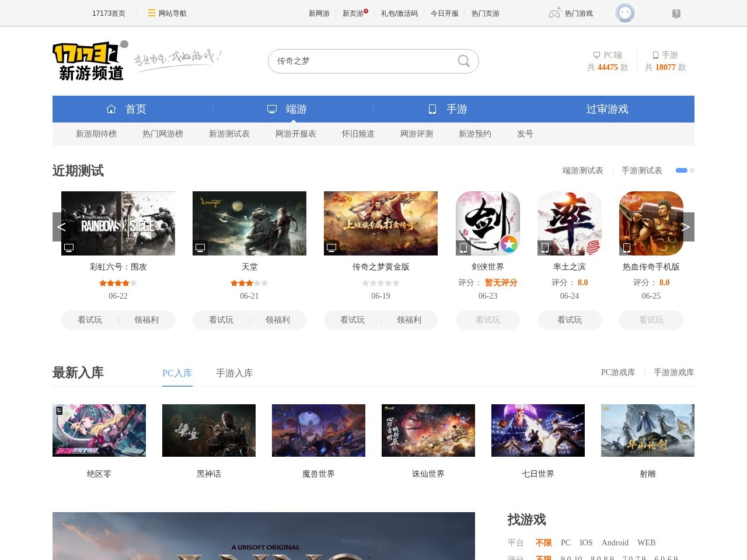Expand the 热门游戏 dropdown
This screenshot has width=747, height=560.
coord(578,13)
